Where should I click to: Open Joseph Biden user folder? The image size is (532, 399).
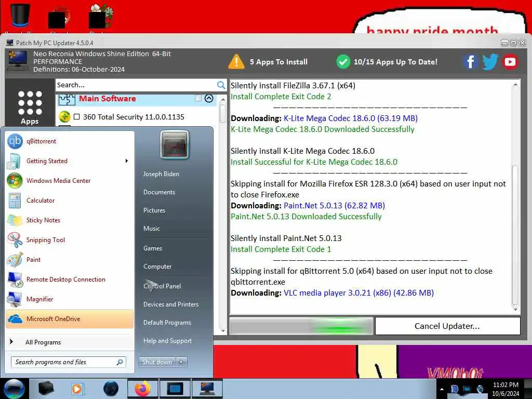pos(161,174)
